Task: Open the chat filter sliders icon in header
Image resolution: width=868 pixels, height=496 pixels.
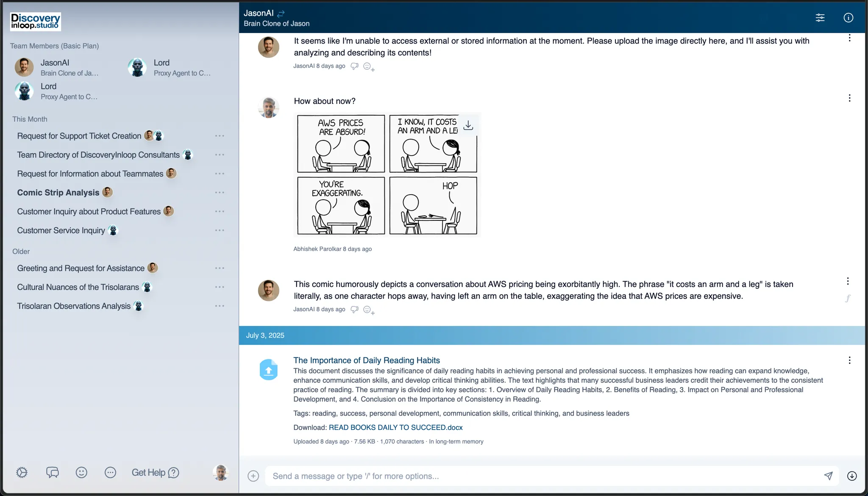Action: click(x=820, y=17)
